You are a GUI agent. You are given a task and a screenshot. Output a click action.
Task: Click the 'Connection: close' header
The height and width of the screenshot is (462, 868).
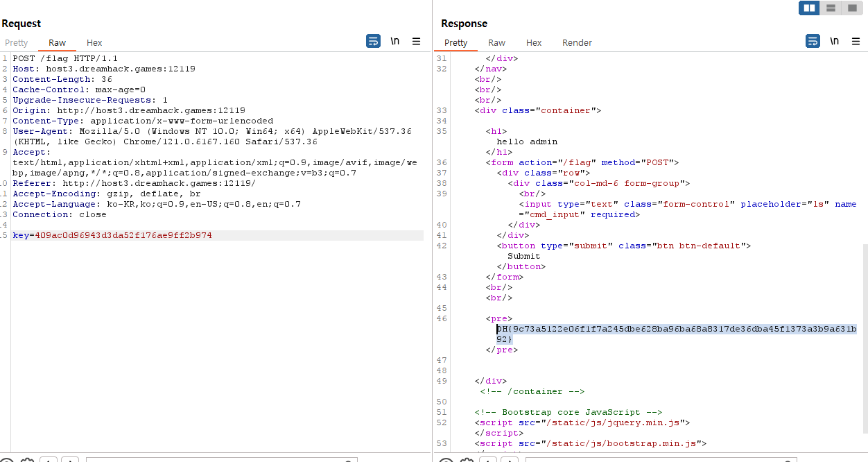[60, 214]
